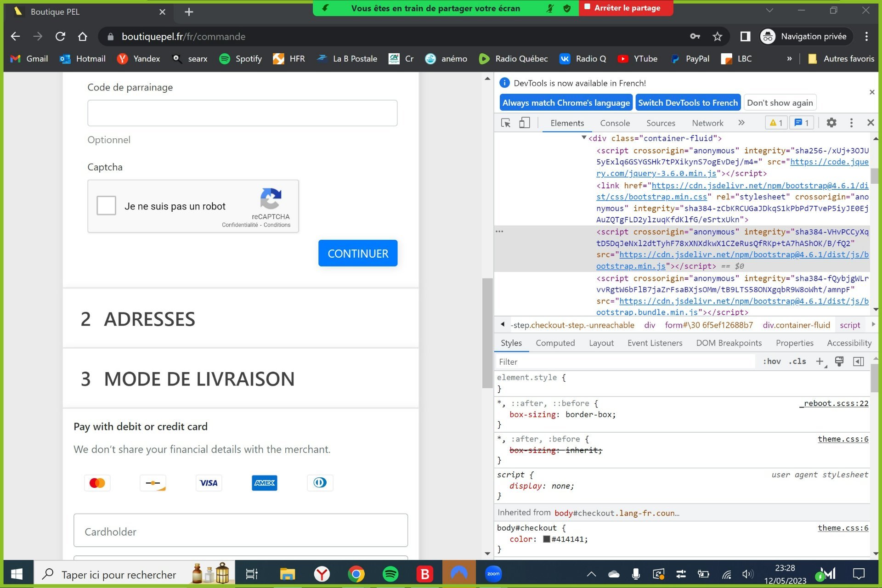Open Zoom from the taskbar
Viewport: 882px width, 588px height.
pyautogui.click(x=493, y=574)
